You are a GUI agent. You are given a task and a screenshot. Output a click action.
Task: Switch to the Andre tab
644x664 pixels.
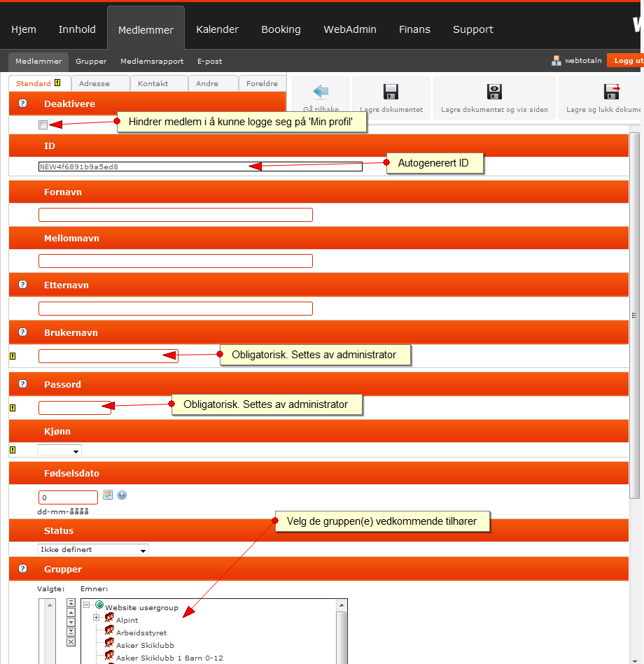pyautogui.click(x=213, y=83)
